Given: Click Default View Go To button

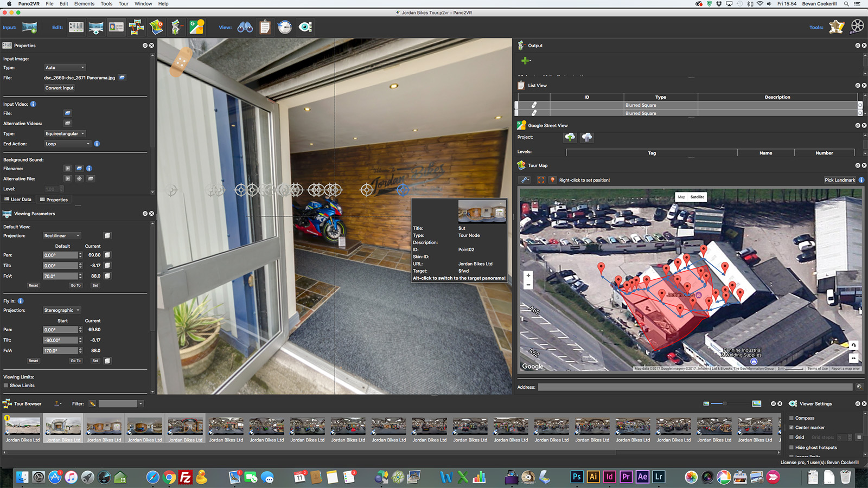Looking at the screenshot, I should pyautogui.click(x=75, y=285).
